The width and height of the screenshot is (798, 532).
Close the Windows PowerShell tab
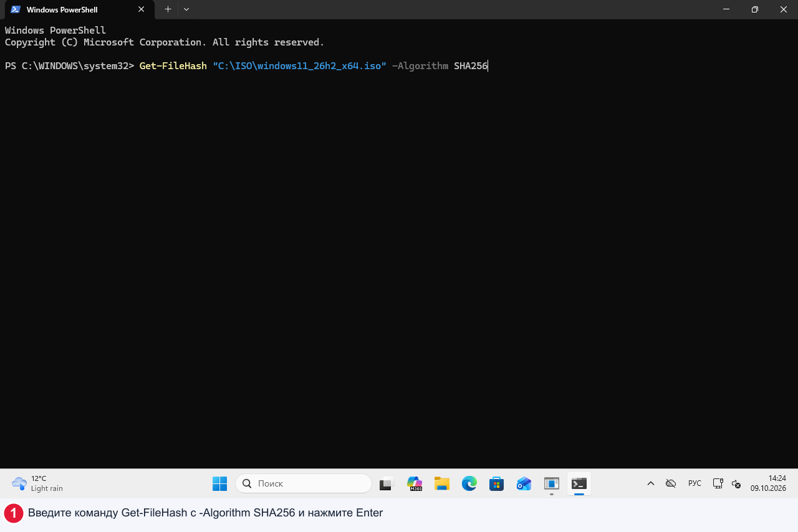(142, 9)
